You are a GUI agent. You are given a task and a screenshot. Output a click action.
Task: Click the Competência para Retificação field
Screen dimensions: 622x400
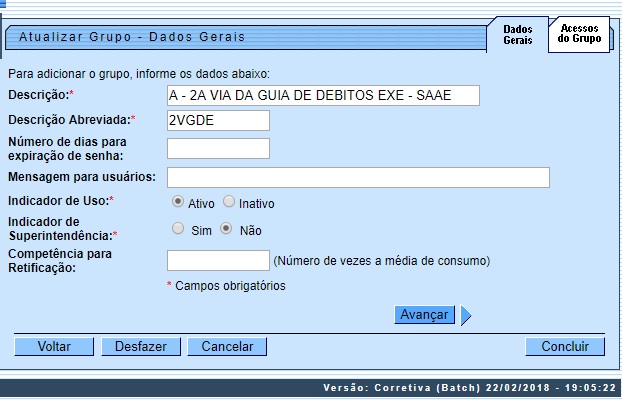pos(218,261)
